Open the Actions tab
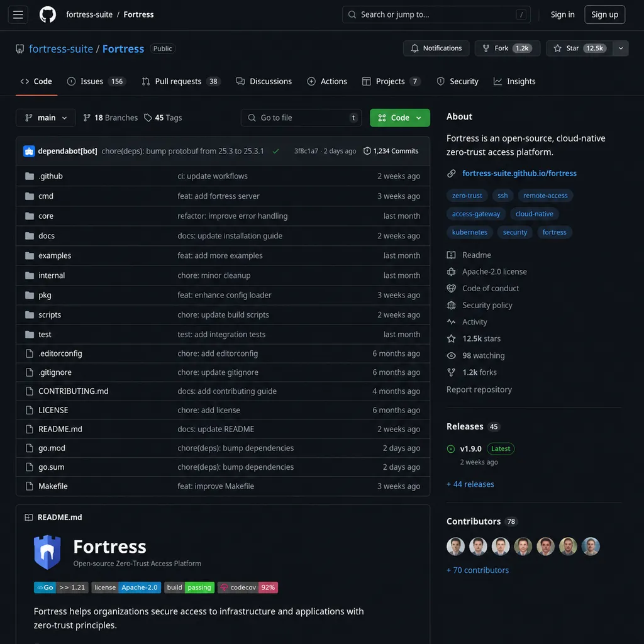The height and width of the screenshot is (644, 644). (x=327, y=82)
